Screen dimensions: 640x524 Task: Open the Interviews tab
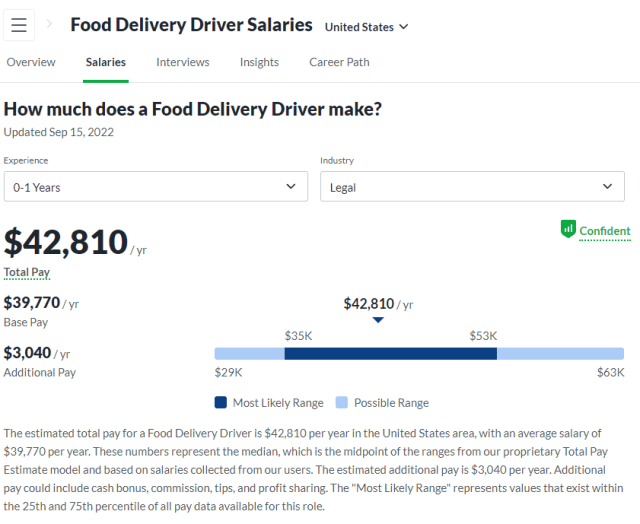click(183, 62)
